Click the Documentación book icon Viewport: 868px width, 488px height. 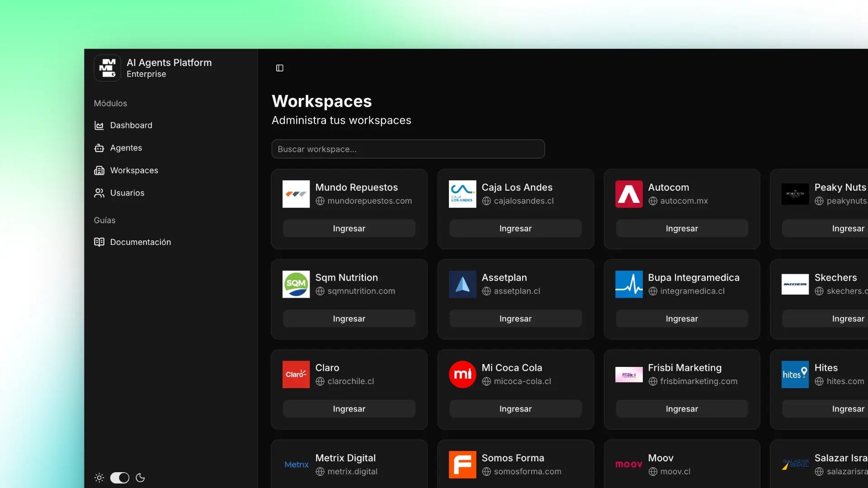pyautogui.click(x=99, y=242)
